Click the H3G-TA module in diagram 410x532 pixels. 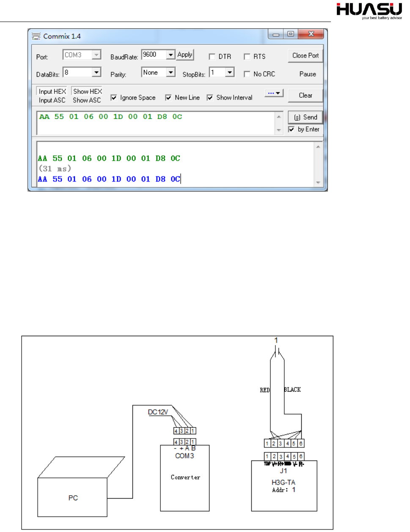click(x=284, y=486)
